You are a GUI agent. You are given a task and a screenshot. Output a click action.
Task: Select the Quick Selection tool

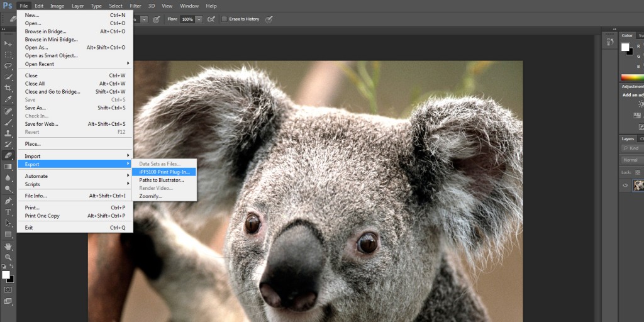[8, 77]
